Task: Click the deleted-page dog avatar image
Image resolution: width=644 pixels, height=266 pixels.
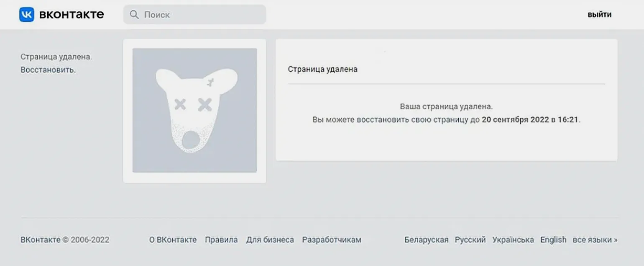Action: 194,110
